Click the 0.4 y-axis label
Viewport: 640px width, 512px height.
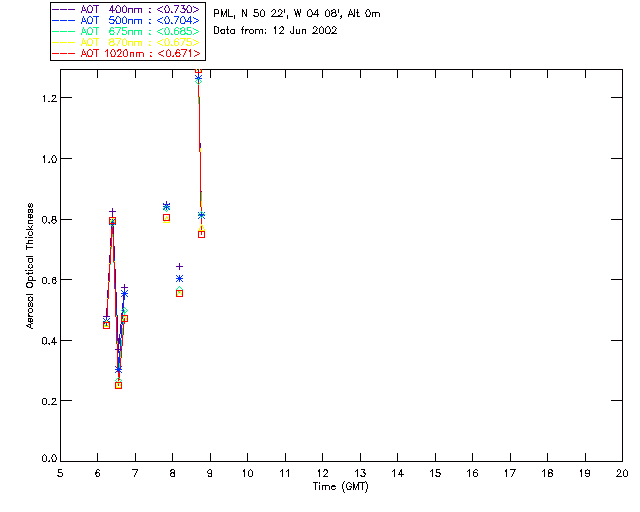coord(49,341)
